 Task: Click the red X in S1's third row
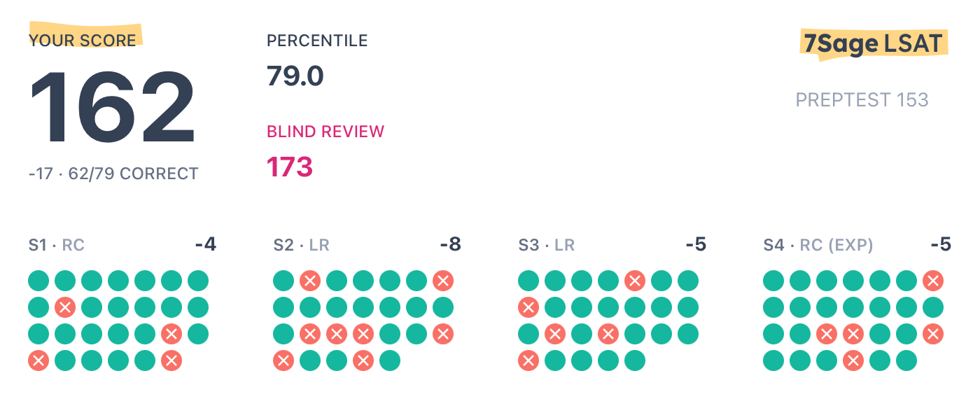pos(171,334)
